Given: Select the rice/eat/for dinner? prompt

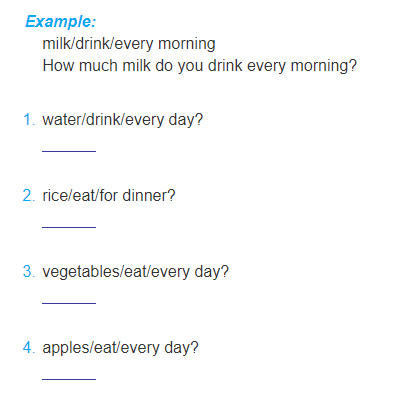Looking at the screenshot, I should (x=109, y=196).
